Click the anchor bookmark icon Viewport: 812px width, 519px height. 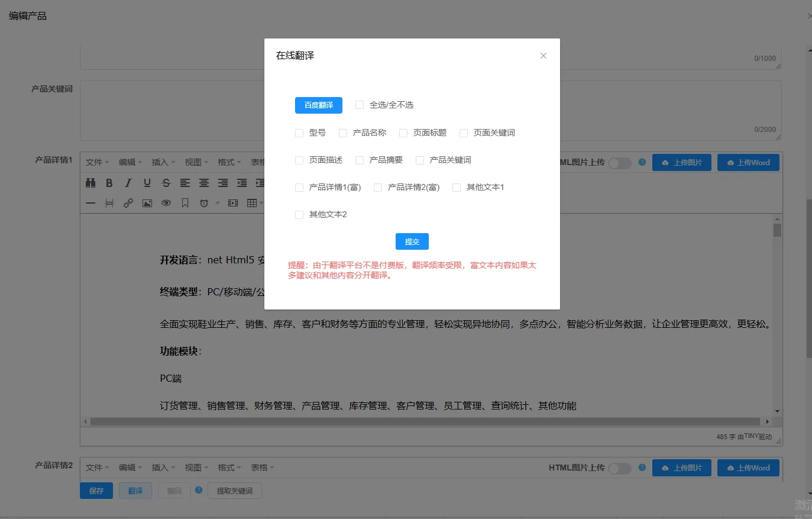[x=185, y=203]
